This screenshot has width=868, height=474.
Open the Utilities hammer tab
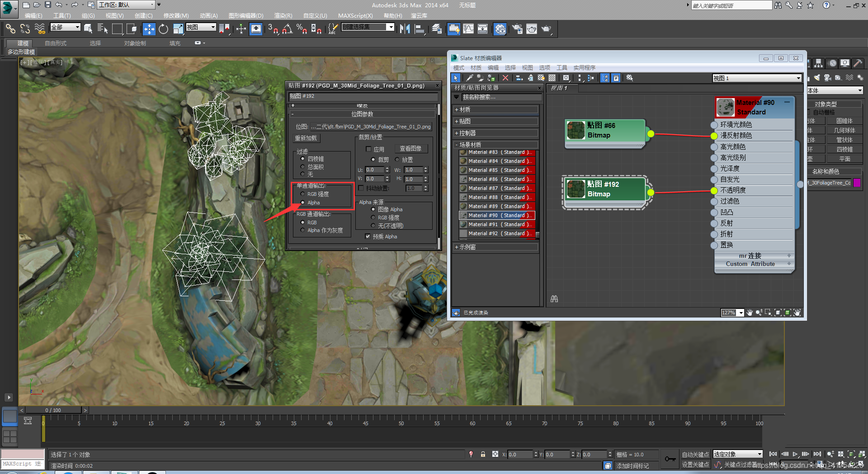pyautogui.click(x=858, y=63)
